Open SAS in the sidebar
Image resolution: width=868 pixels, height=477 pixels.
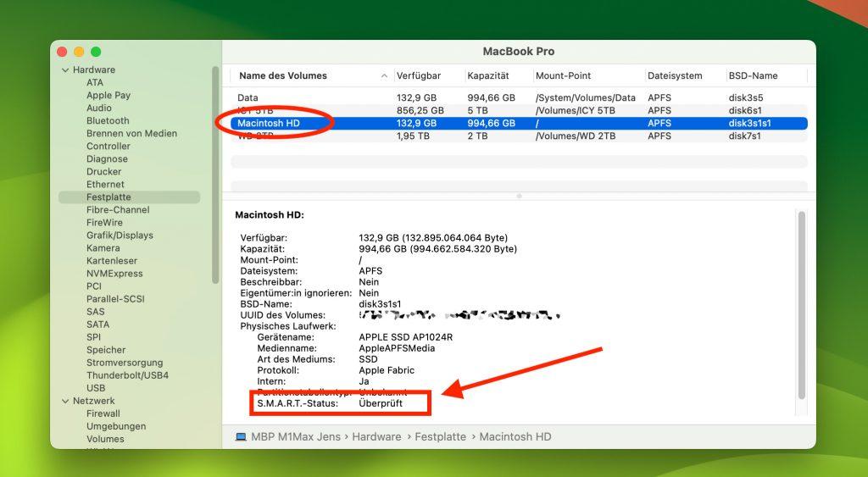tap(95, 312)
